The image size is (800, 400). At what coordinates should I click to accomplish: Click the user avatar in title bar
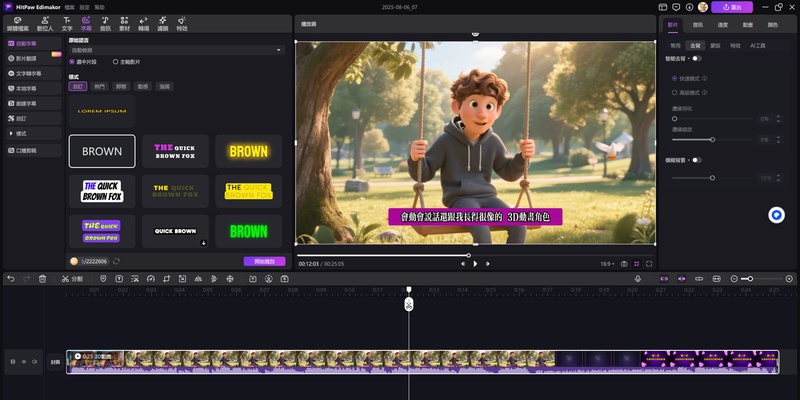click(703, 7)
